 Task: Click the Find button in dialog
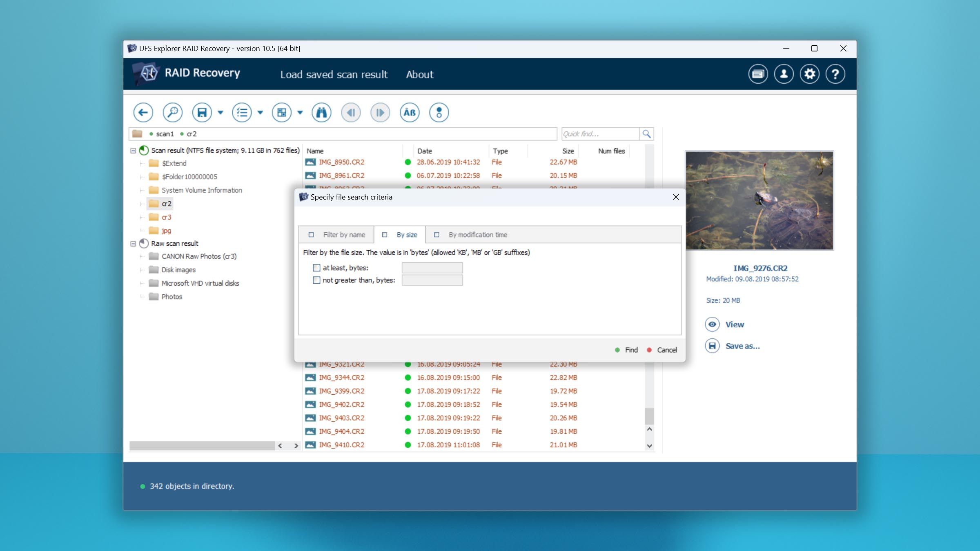pyautogui.click(x=626, y=350)
